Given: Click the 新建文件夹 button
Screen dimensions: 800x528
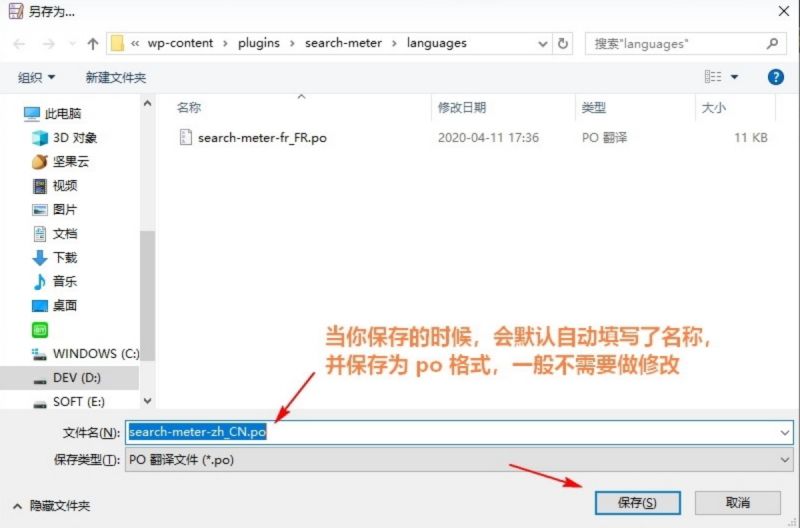Looking at the screenshot, I should 116,77.
